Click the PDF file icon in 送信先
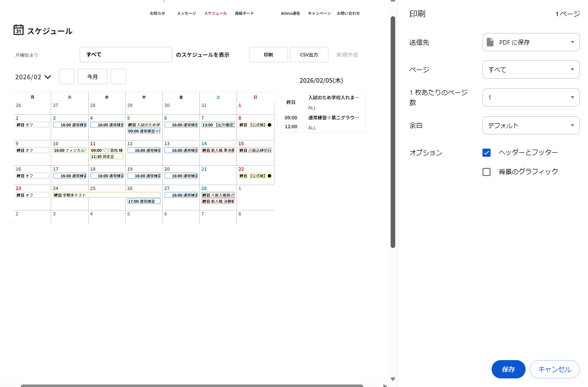This screenshot has height=387, width=588. (490, 42)
